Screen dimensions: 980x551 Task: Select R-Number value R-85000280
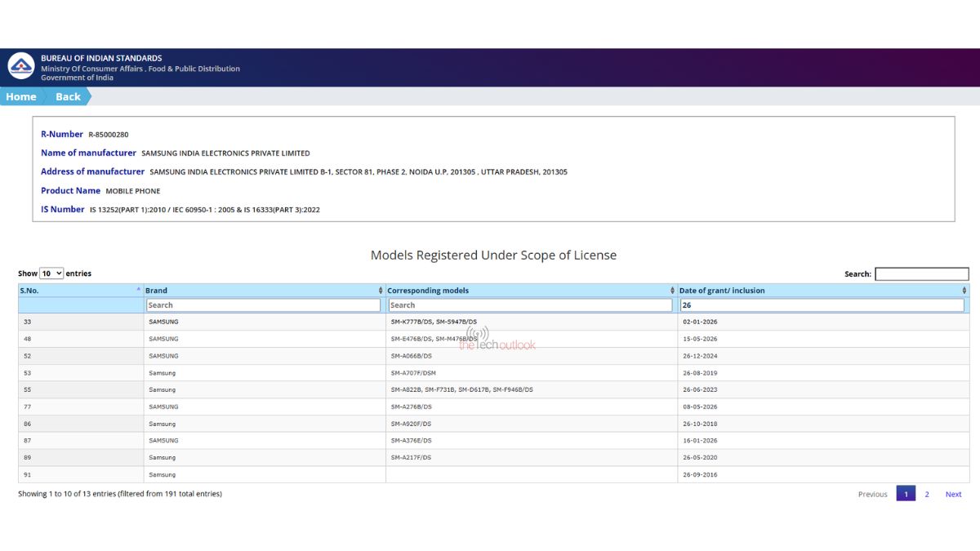point(109,135)
